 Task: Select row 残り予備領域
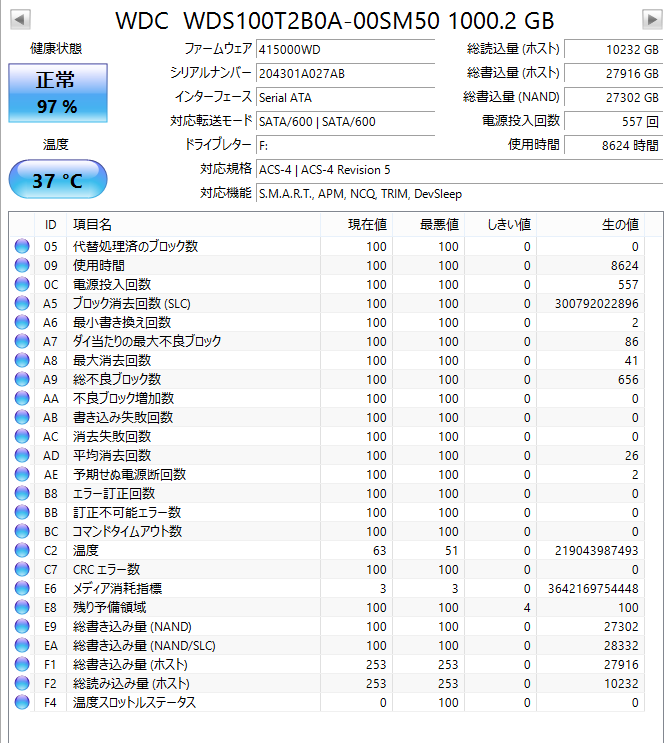tap(327, 607)
